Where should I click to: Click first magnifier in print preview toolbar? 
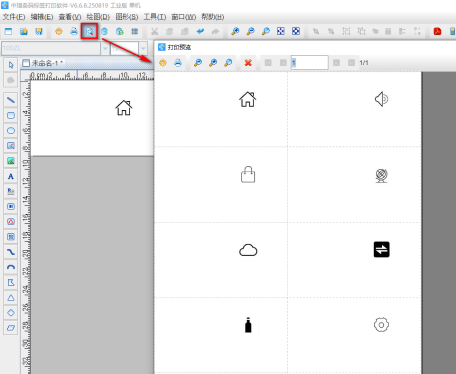(198, 63)
